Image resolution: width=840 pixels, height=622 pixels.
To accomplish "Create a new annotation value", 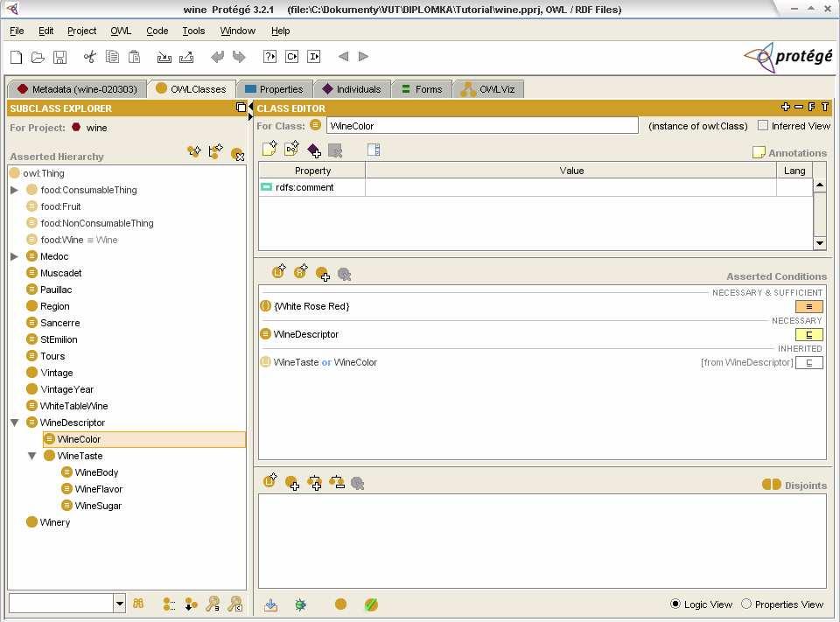I will 269,149.
